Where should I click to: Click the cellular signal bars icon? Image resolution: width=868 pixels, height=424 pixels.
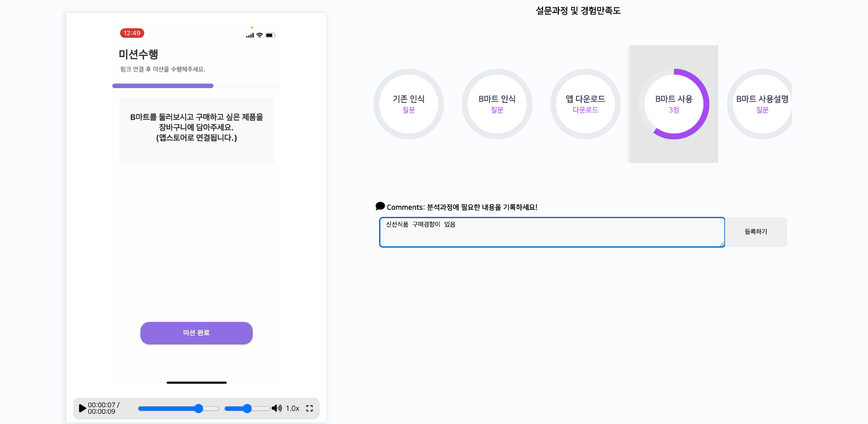(250, 35)
